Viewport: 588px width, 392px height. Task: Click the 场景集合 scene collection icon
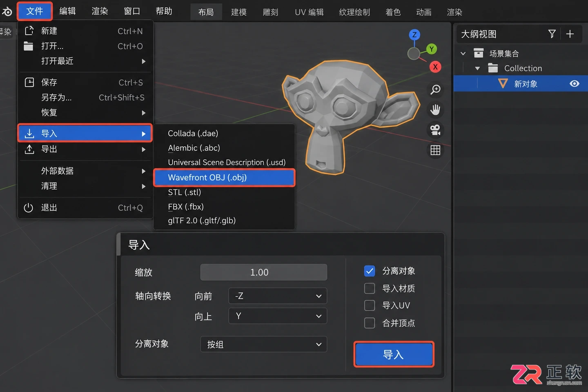(x=479, y=53)
